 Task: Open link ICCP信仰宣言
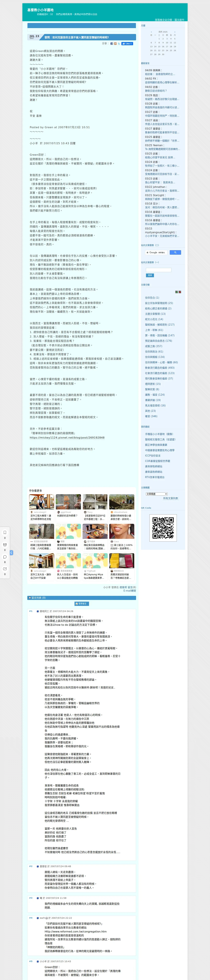click(153, 455)
